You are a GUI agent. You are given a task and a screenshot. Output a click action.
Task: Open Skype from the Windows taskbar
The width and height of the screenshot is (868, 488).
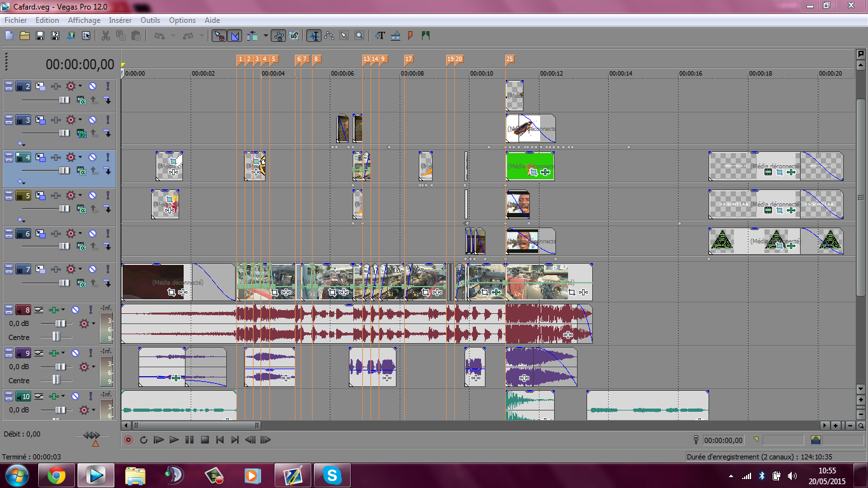(x=332, y=475)
